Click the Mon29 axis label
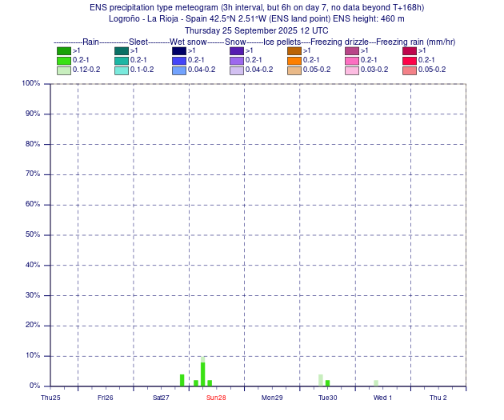 coord(272,398)
